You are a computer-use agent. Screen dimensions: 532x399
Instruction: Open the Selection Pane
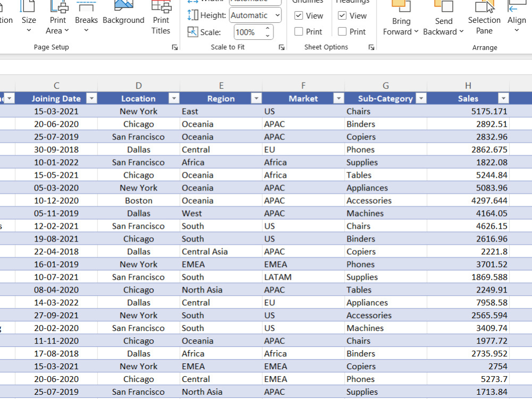pyautogui.click(x=484, y=18)
